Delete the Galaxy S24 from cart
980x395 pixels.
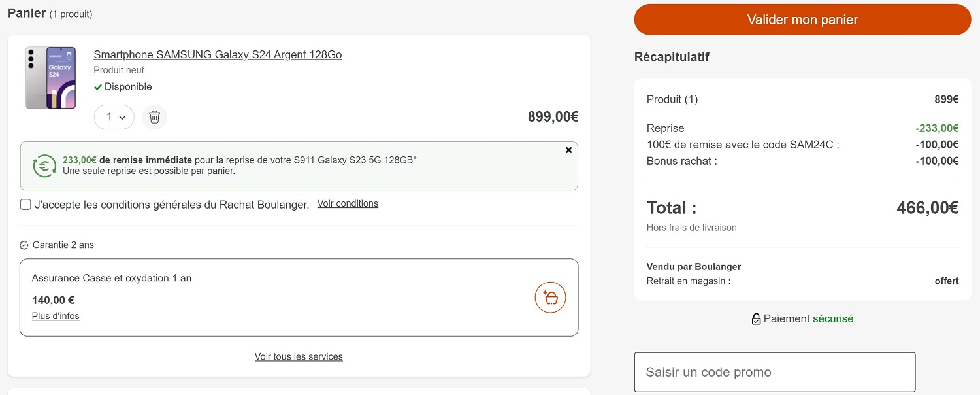point(154,117)
